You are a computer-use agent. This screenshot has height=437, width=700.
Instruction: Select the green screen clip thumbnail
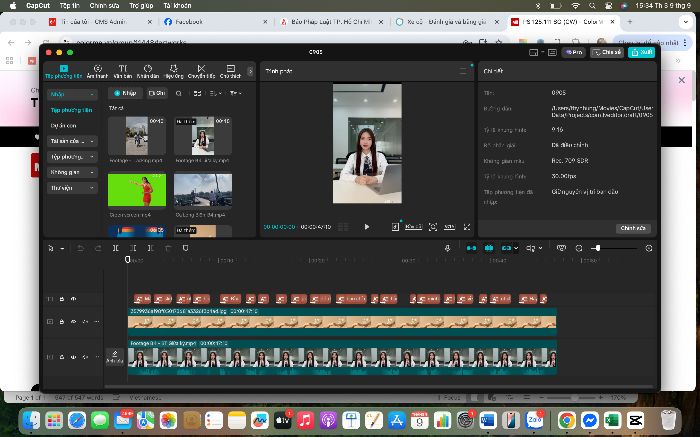[x=137, y=190]
